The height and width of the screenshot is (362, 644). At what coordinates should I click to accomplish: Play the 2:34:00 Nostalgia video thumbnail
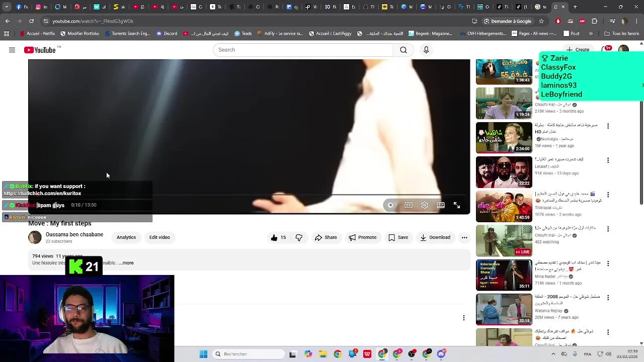click(x=504, y=137)
